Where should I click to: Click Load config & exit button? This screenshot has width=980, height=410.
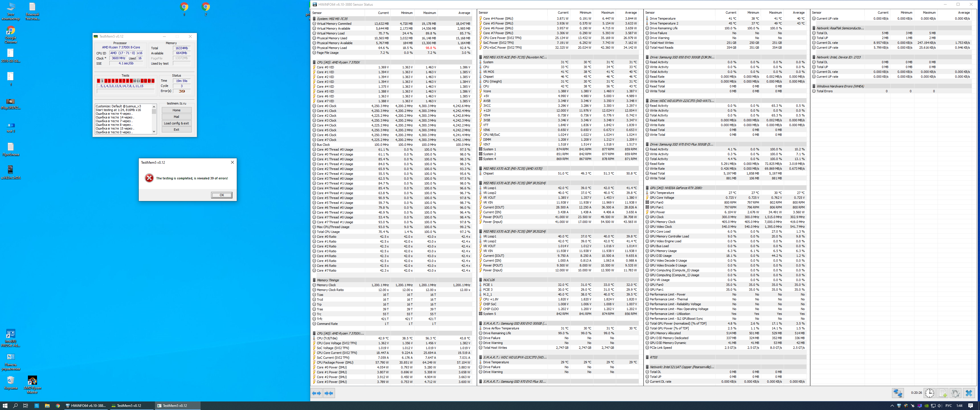176,123
